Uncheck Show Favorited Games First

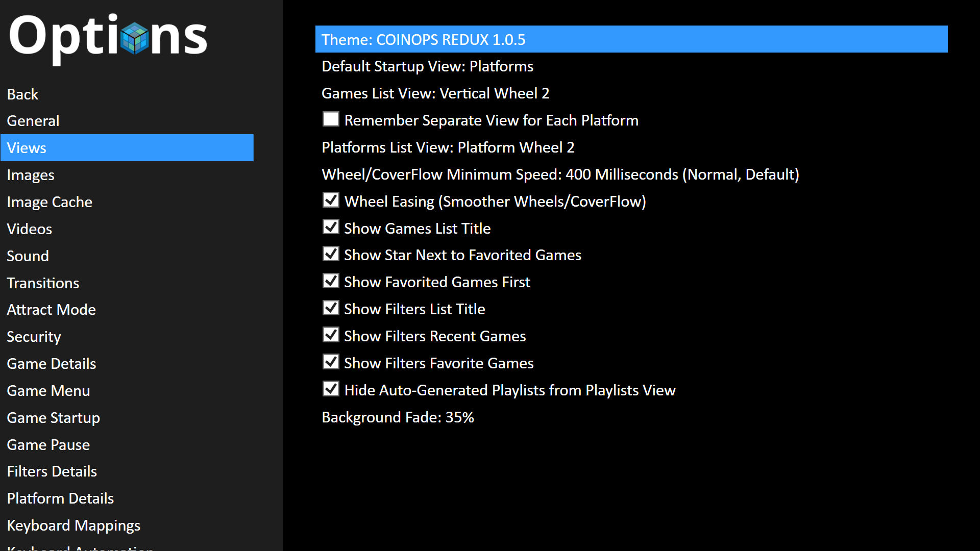(331, 281)
